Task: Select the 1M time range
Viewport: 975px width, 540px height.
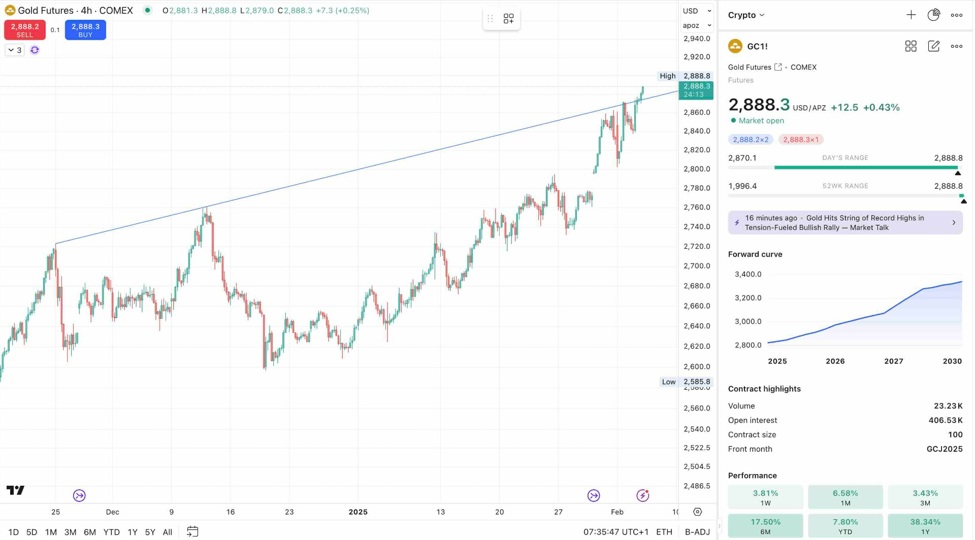Action: coord(51,532)
